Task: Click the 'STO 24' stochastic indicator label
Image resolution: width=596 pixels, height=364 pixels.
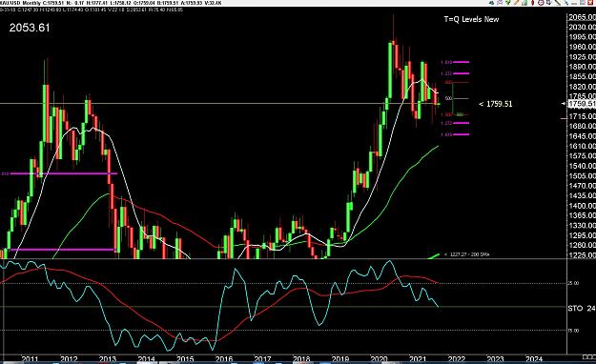Action: click(582, 308)
